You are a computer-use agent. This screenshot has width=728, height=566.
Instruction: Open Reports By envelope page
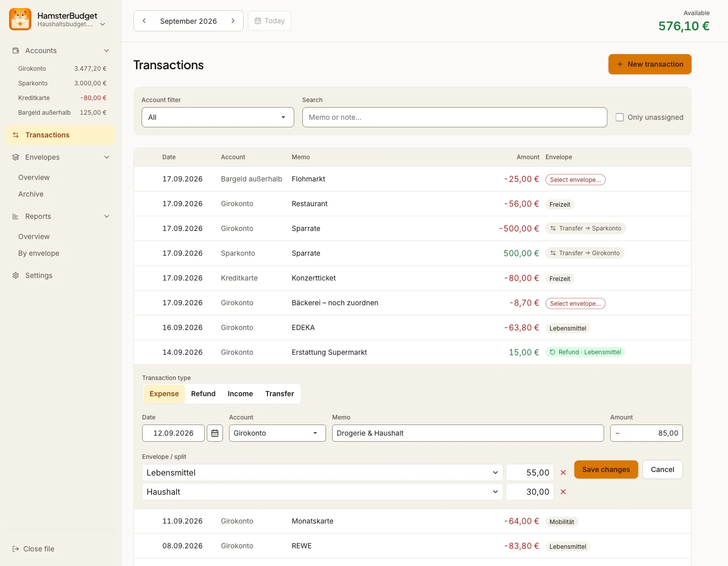(39, 253)
